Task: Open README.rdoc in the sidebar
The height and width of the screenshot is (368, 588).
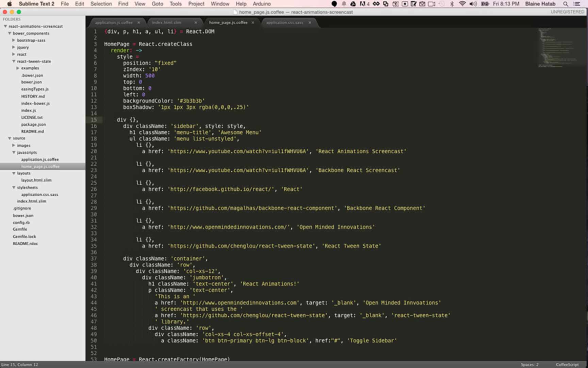Action: [x=25, y=244]
